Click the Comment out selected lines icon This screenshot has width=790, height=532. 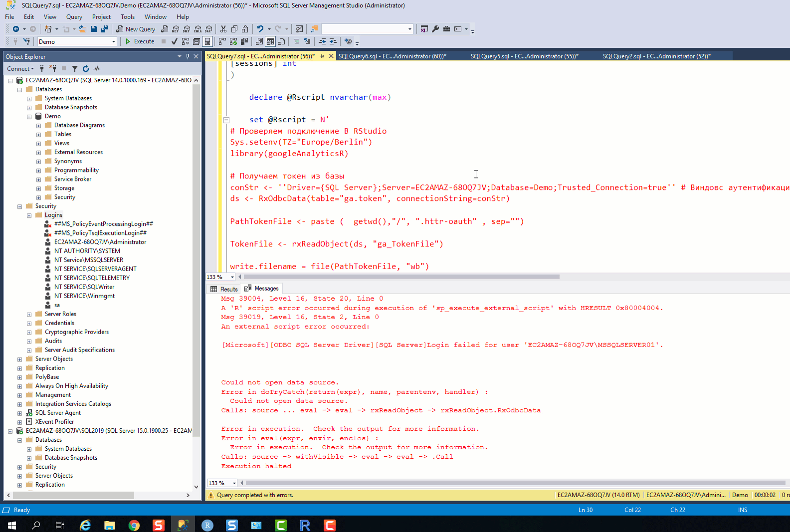point(296,41)
